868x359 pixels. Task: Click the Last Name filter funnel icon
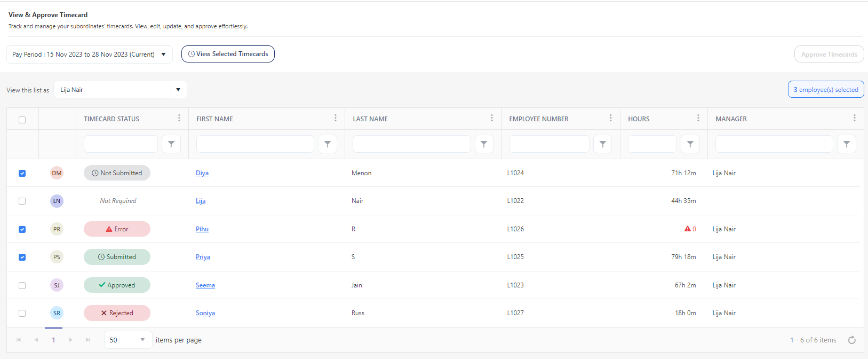[483, 144]
